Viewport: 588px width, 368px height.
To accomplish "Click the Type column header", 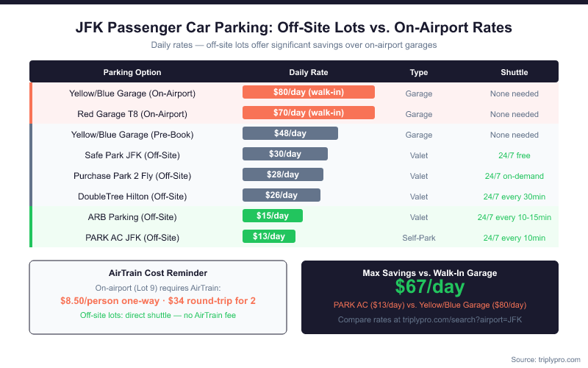I will pyautogui.click(x=419, y=73).
